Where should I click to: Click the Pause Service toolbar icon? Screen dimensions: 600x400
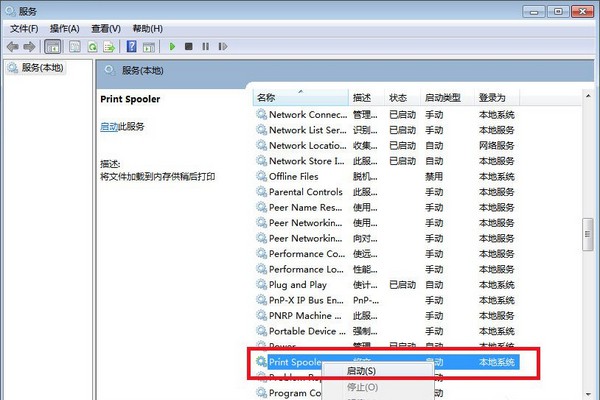[x=204, y=46]
